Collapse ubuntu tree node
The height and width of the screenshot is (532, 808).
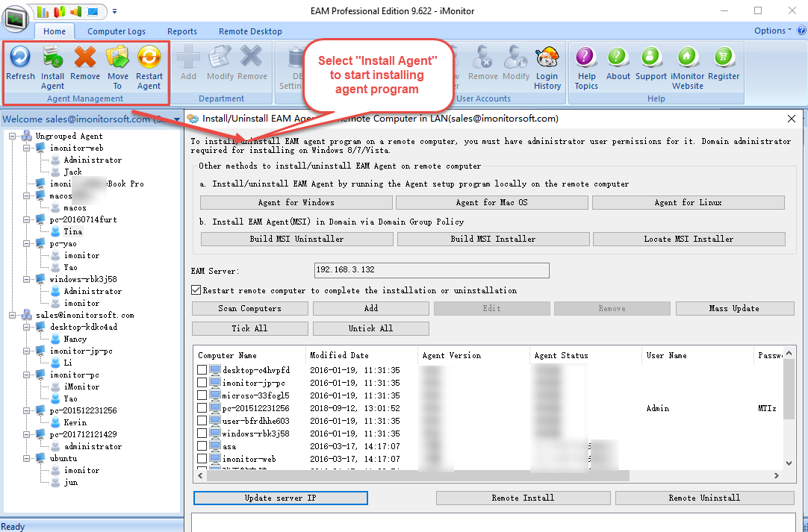click(x=26, y=458)
